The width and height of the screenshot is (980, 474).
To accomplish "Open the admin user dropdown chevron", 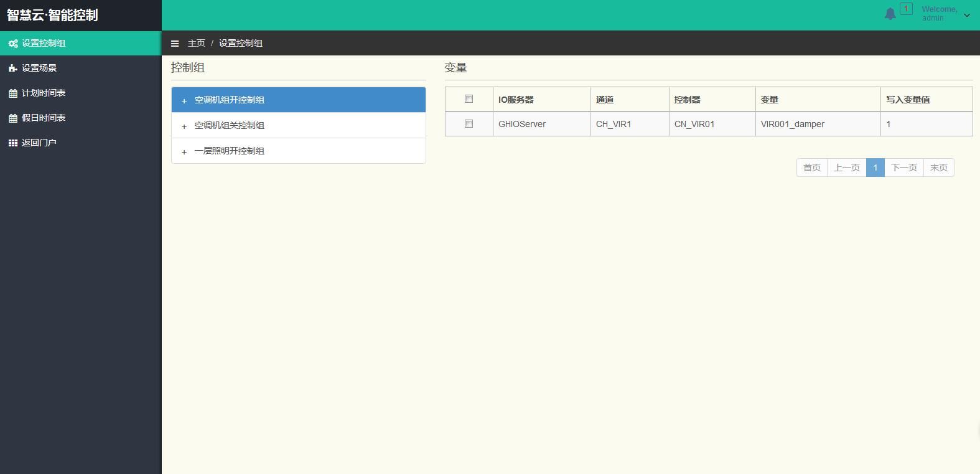I will [x=967, y=15].
